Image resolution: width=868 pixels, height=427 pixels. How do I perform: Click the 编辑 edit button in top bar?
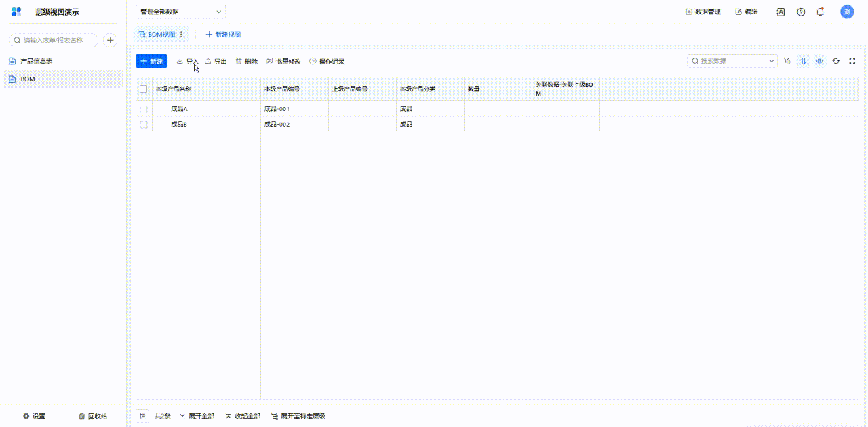747,12
